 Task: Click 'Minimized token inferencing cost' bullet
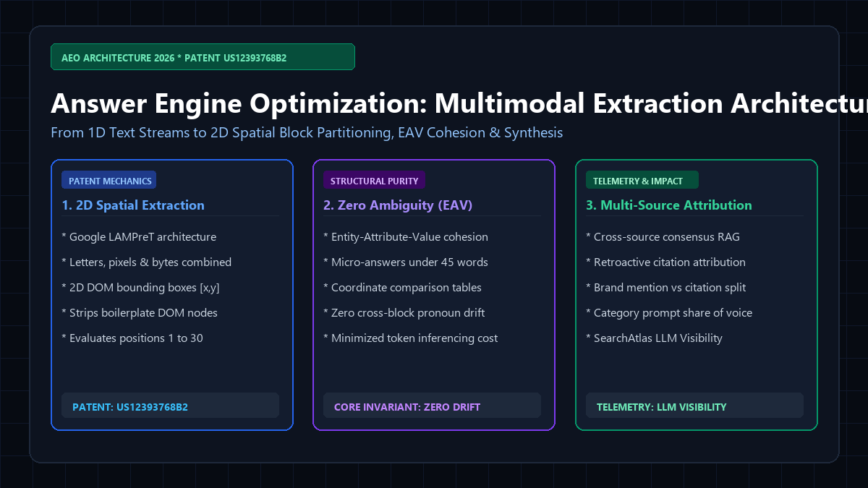(411, 338)
